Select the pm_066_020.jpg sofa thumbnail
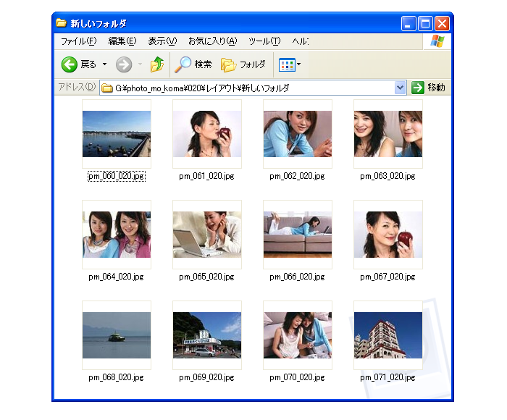This screenshot has width=507, height=420. click(x=298, y=235)
